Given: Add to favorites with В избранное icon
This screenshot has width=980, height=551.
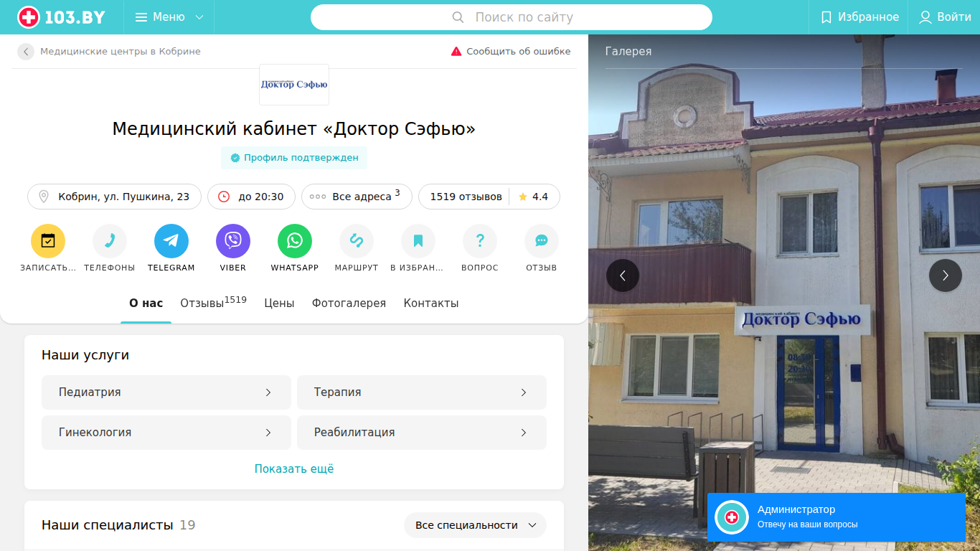Looking at the screenshot, I should tap(418, 241).
